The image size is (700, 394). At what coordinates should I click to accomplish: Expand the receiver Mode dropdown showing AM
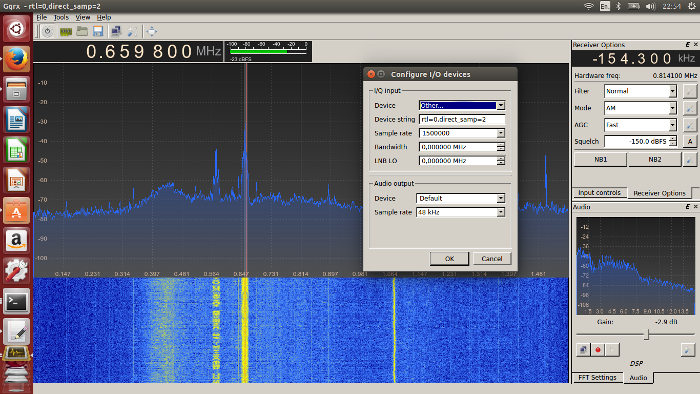[x=640, y=108]
